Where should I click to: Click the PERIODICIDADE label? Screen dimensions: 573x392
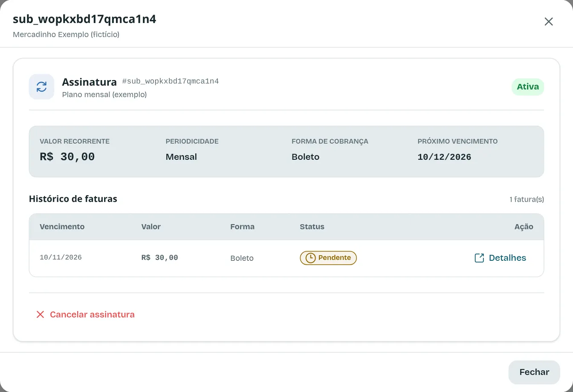[192, 141]
